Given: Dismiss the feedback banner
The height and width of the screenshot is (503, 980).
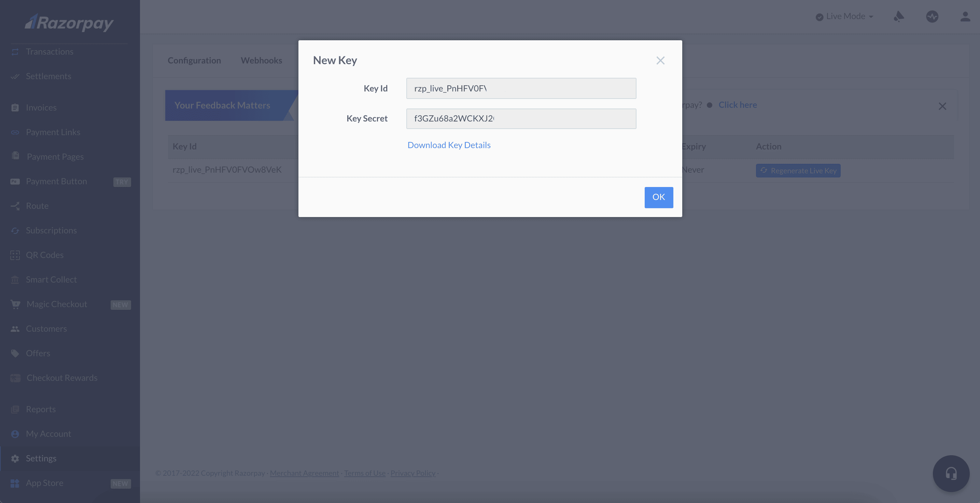Looking at the screenshot, I should pyautogui.click(x=942, y=106).
